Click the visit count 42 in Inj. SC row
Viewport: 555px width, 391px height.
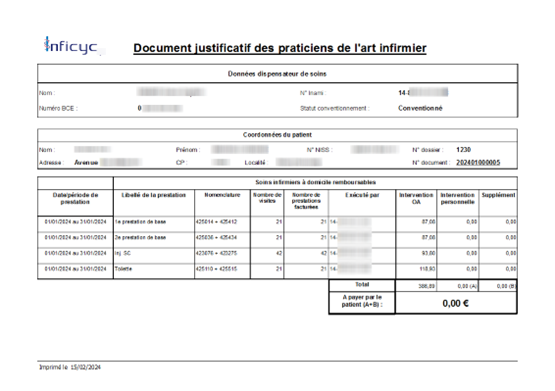tap(279, 253)
